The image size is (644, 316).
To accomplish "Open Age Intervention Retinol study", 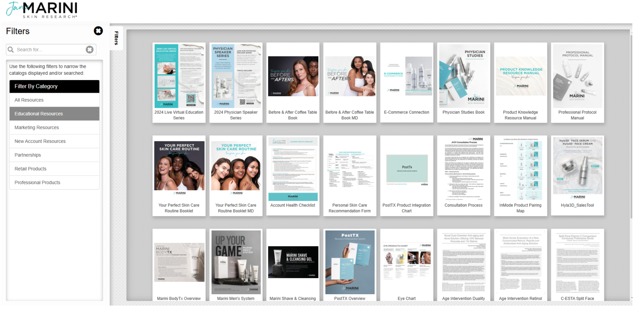I will click(x=521, y=265).
